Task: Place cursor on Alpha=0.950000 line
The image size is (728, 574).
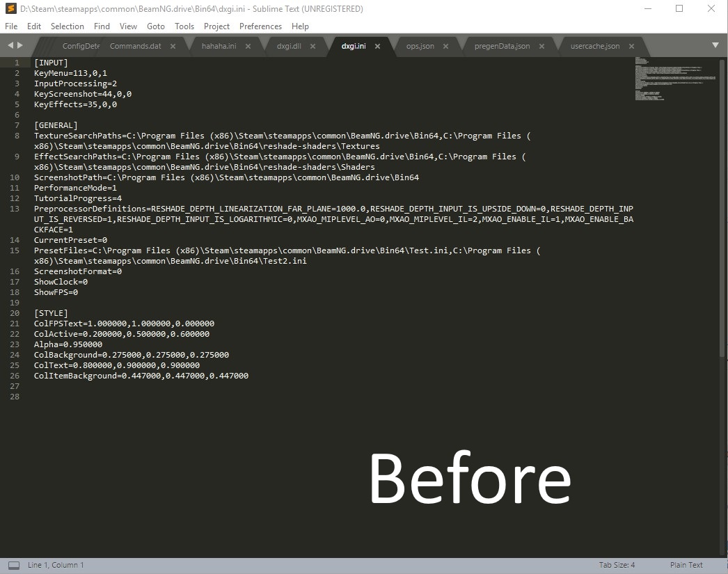Action: coord(68,345)
